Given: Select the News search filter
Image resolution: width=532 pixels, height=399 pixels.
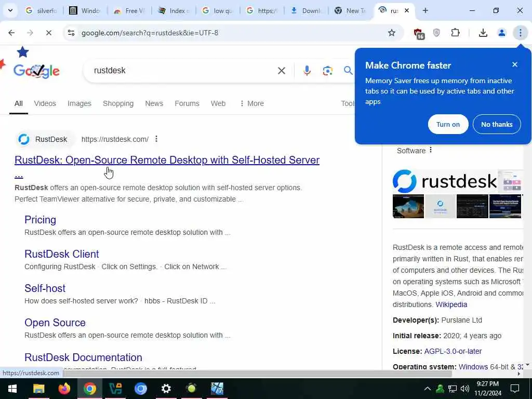Looking at the screenshot, I should click(x=154, y=103).
